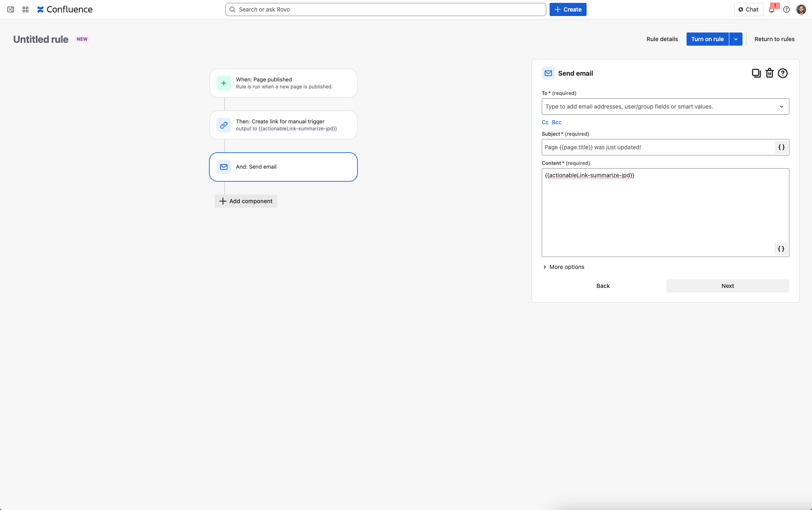
Task: Expand More options
Action: coord(564,267)
